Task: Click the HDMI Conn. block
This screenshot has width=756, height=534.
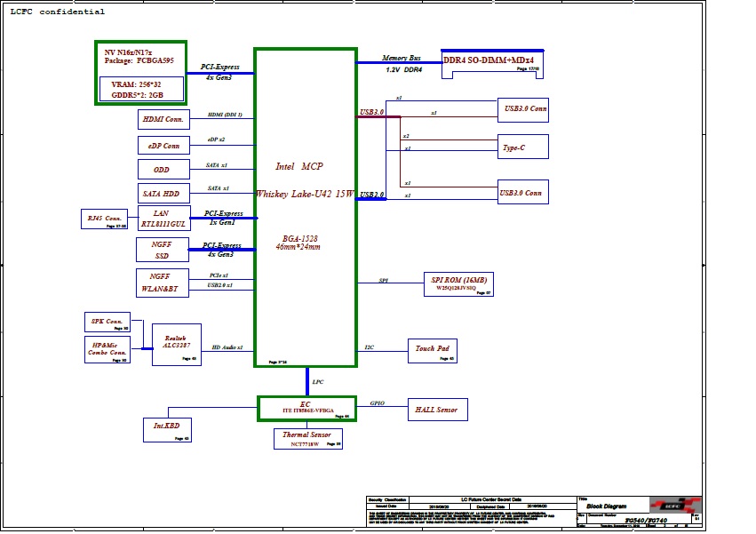Action: [163, 119]
